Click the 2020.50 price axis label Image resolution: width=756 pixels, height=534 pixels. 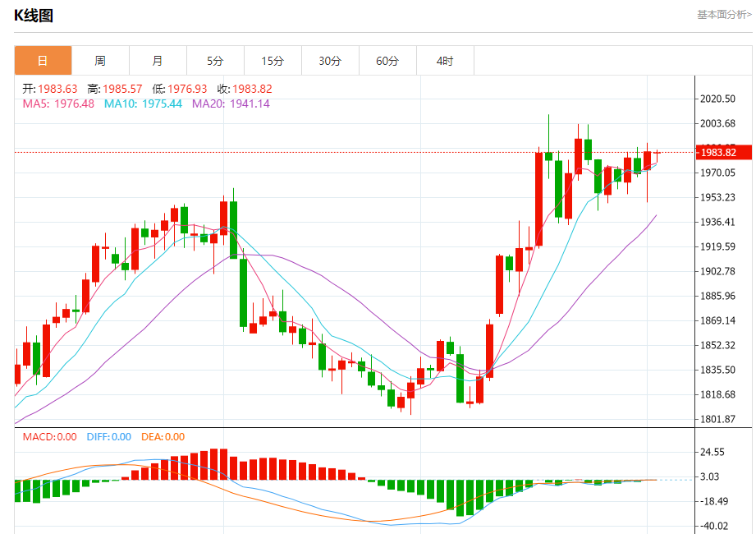pyautogui.click(x=718, y=99)
